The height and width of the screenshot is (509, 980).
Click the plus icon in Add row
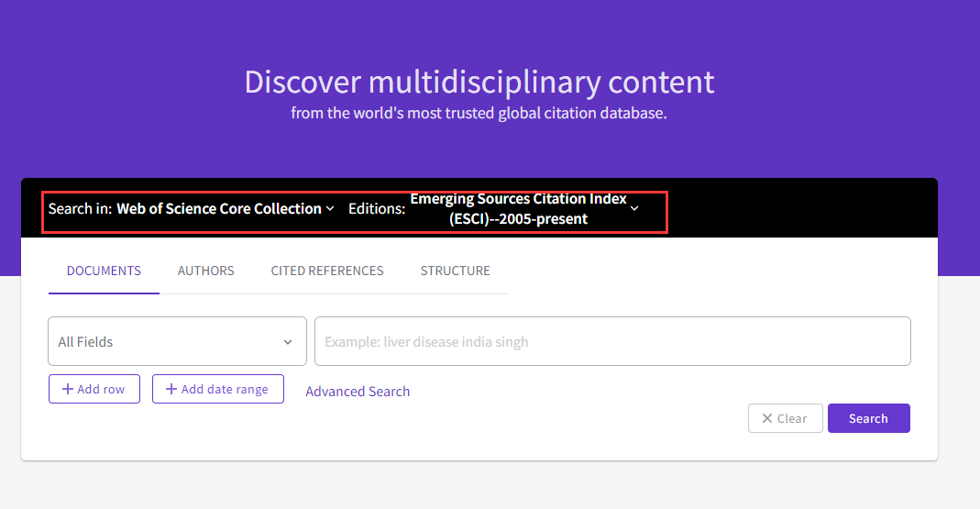tap(67, 389)
